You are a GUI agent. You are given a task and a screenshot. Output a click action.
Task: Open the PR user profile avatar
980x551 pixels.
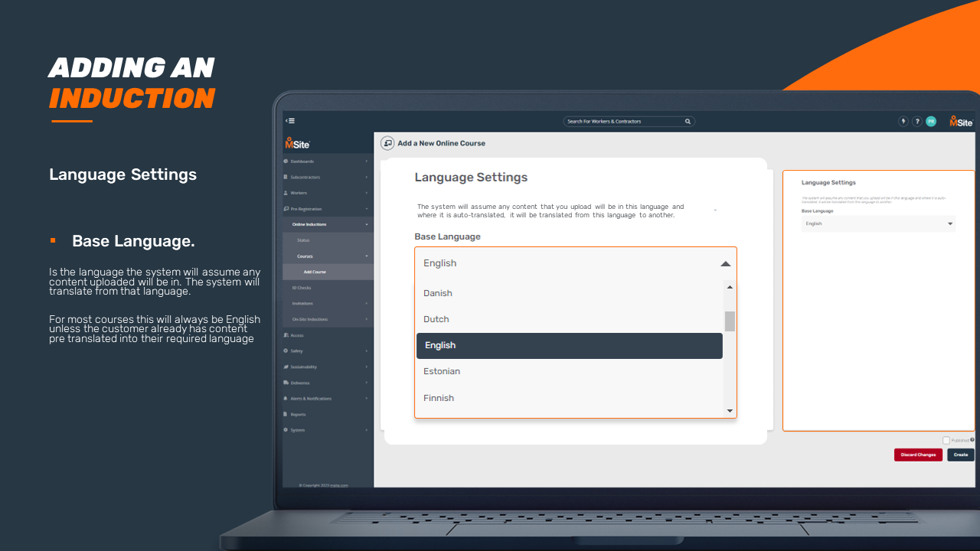(931, 121)
